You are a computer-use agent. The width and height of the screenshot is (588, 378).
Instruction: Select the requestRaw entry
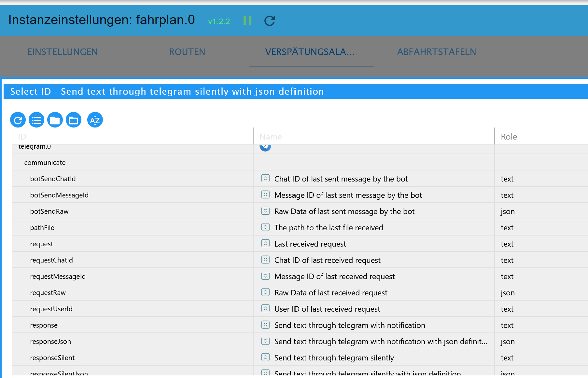tap(48, 293)
